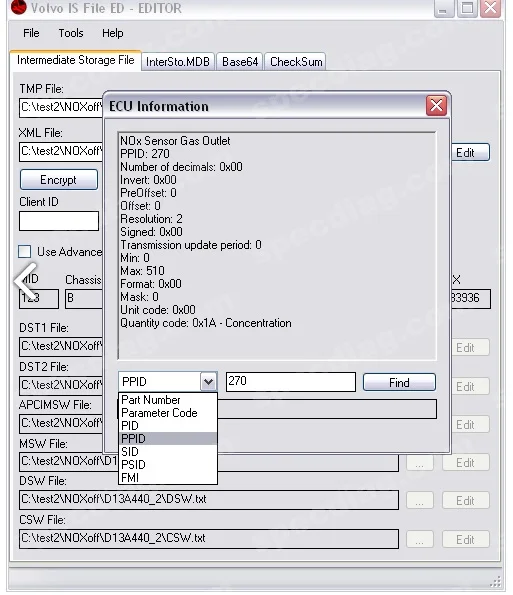
Task: Click 'Transmission update period: 0' line
Action: click(190, 245)
